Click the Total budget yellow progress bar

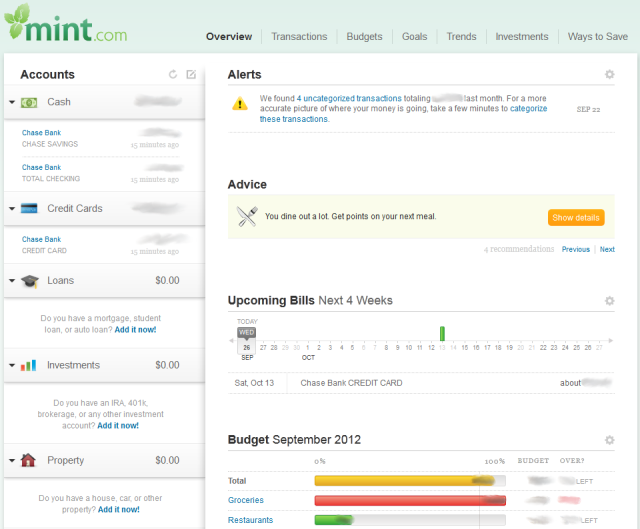(404, 481)
